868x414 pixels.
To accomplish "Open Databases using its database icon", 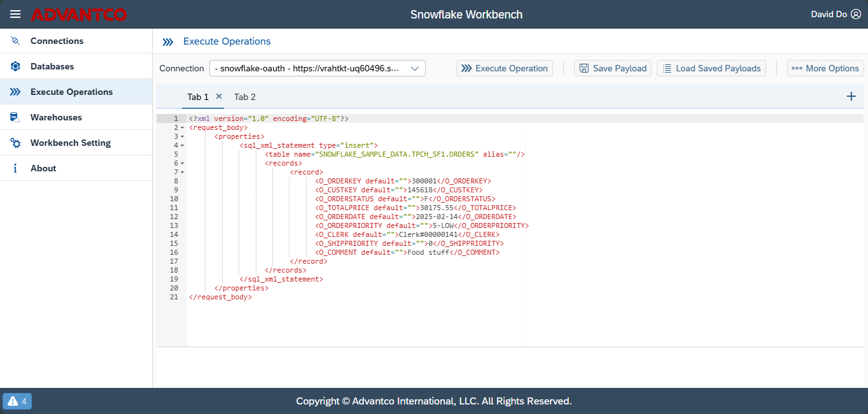I will click(x=15, y=66).
